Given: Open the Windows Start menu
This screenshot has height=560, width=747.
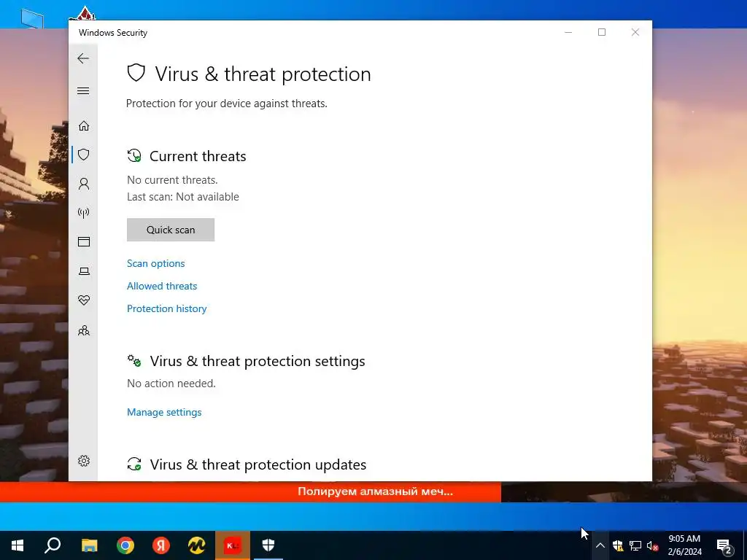Looking at the screenshot, I should (x=18, y=545).
